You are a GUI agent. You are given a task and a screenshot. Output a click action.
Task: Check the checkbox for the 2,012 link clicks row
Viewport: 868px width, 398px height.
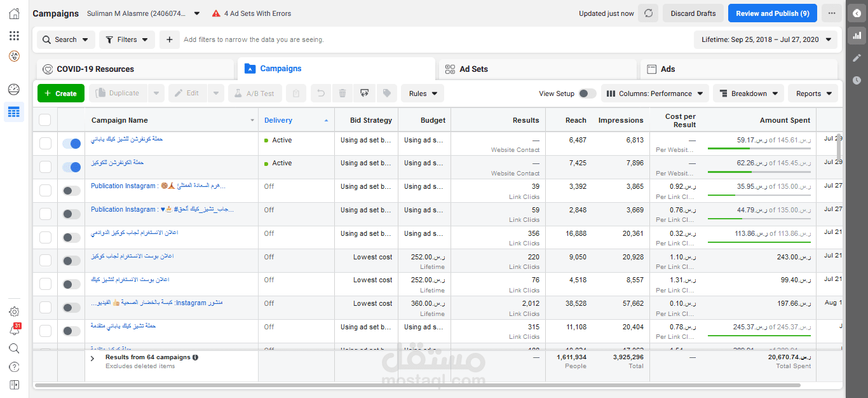pos(45,308)
